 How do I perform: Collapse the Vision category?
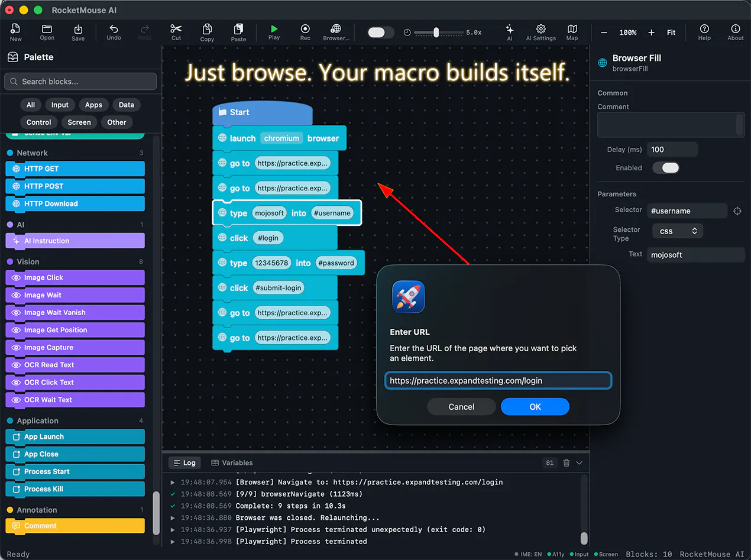click(75, 261)
